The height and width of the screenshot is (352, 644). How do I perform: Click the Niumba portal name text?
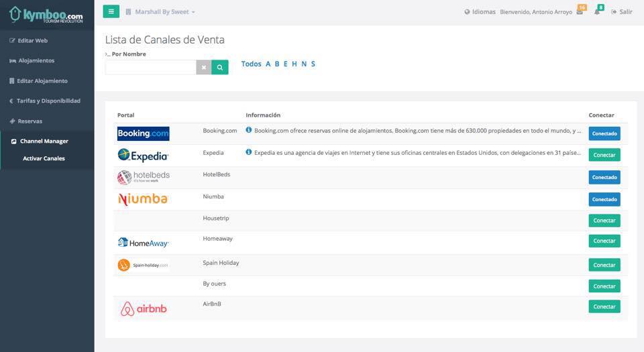point(213,196)
